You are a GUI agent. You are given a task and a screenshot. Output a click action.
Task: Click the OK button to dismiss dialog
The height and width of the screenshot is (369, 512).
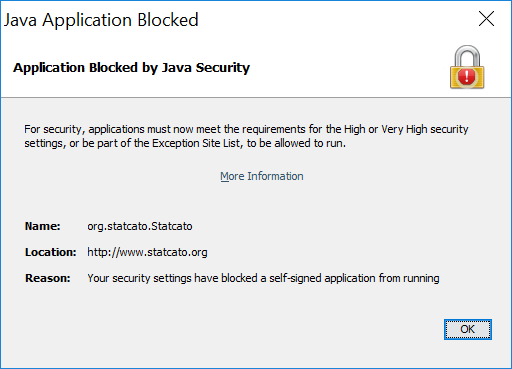click(467, 329)
